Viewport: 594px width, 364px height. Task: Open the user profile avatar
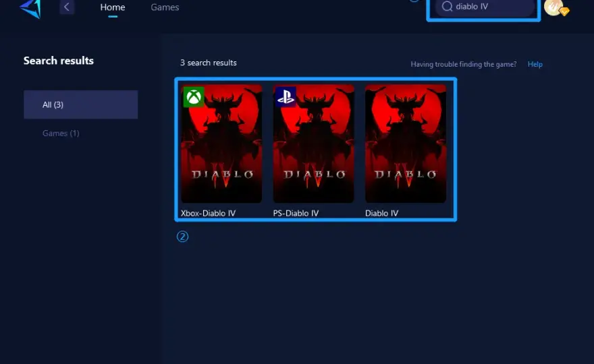click(554, 7)
